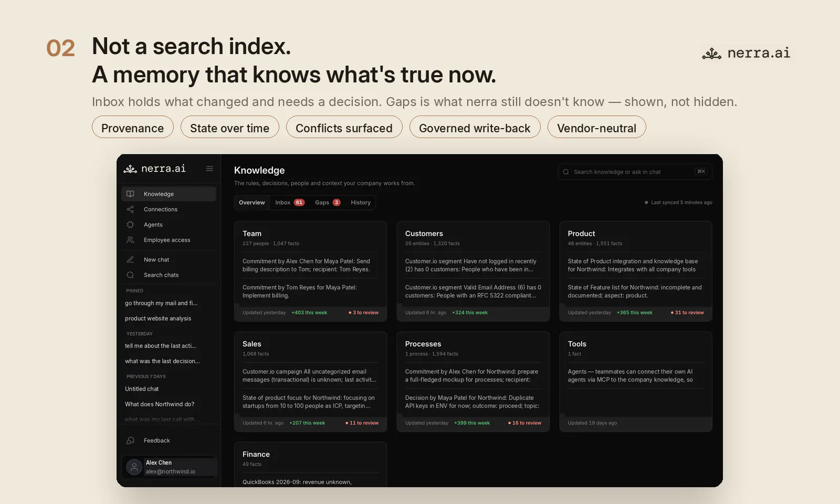Click the Inbox 61 count badge
Image resolution: width=840 pixels, height=504 pixels.
point(299,203)
